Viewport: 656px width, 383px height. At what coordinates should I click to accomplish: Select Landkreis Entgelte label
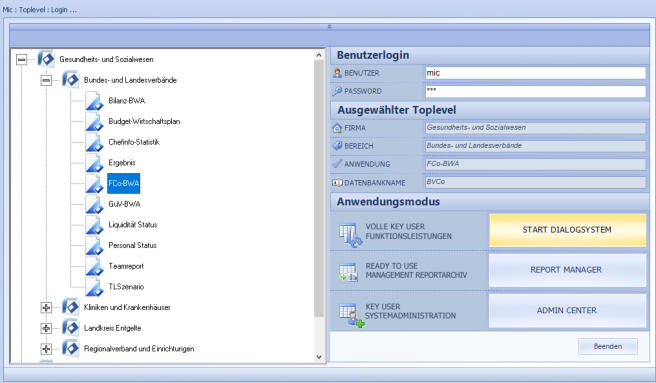point(112,328)
